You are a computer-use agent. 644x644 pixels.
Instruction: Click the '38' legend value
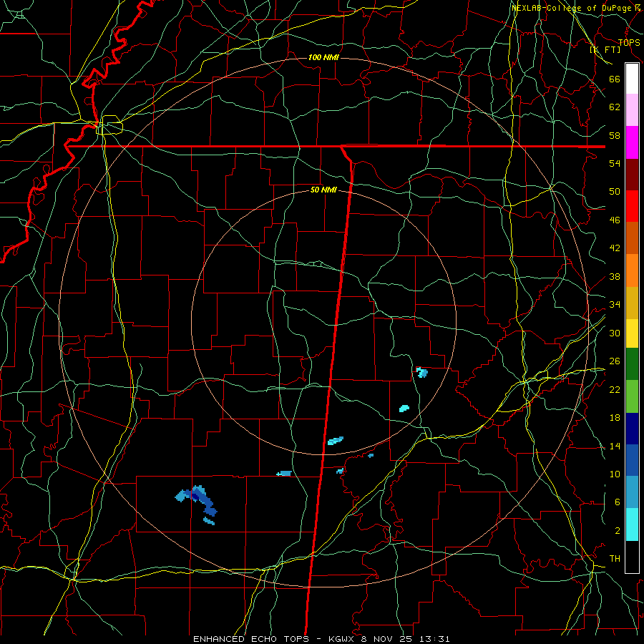[615, 277]
